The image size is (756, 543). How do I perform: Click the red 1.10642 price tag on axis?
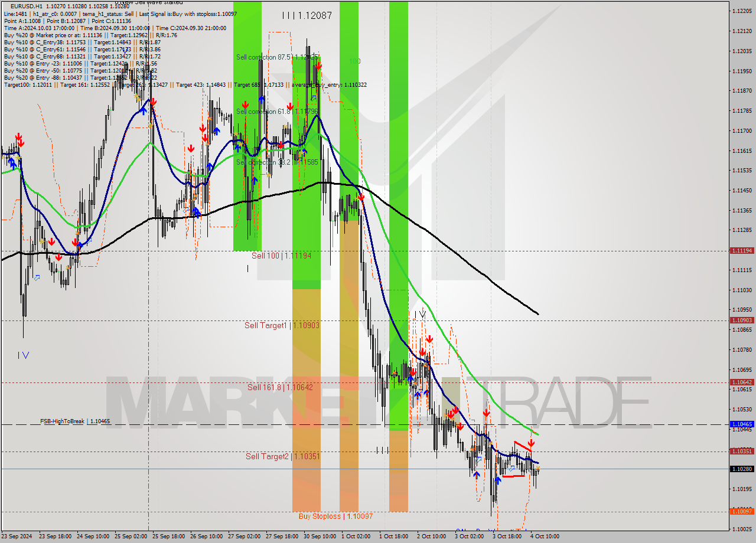coord(742,382)
